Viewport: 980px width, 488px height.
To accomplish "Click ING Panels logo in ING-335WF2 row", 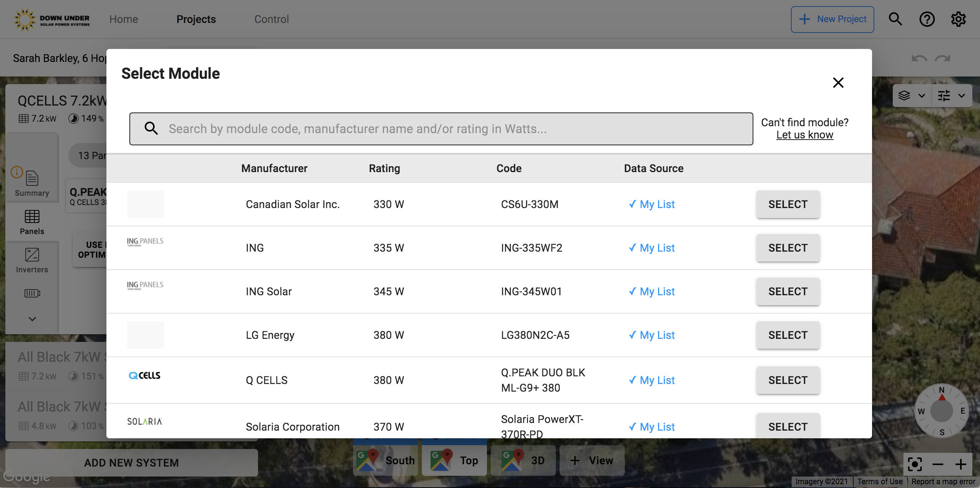I will (145, 242).
